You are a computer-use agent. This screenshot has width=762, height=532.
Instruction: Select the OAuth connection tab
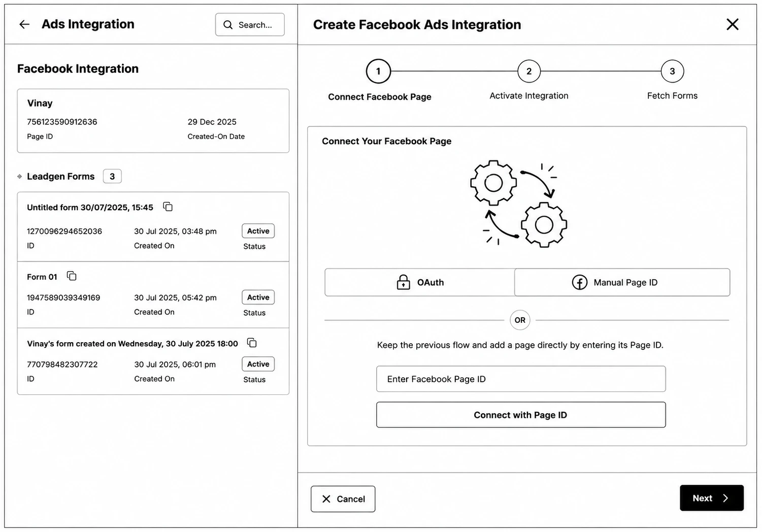tap(420, 282)
